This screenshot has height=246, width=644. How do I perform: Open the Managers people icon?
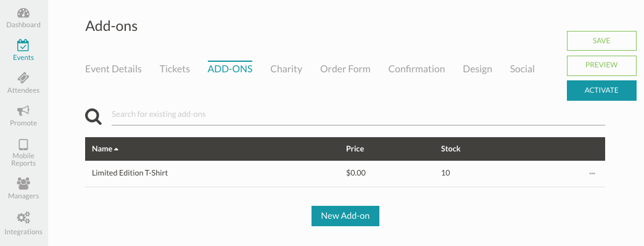(x=23, y=184)
